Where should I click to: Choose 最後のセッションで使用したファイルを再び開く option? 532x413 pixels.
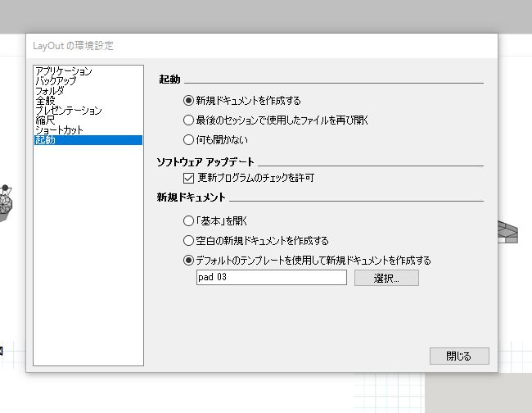(x=188, y=120)
